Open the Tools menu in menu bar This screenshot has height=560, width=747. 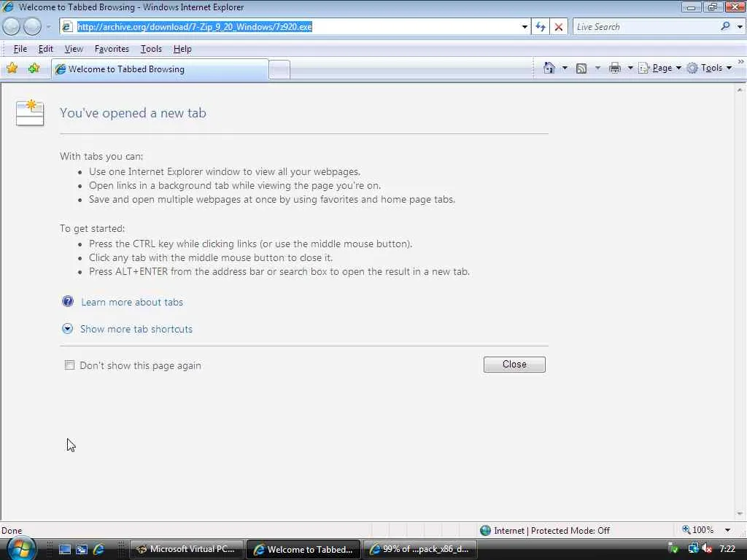pos(151,49)
